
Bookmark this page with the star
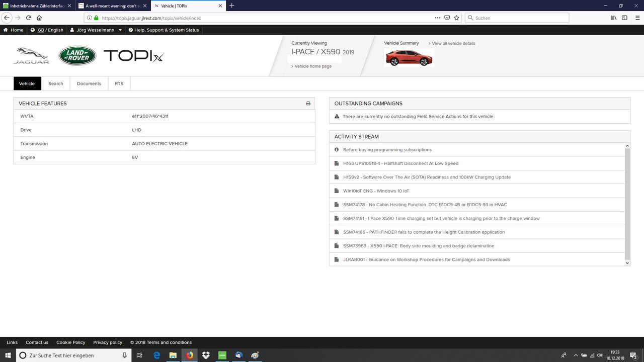click(456, 18)
